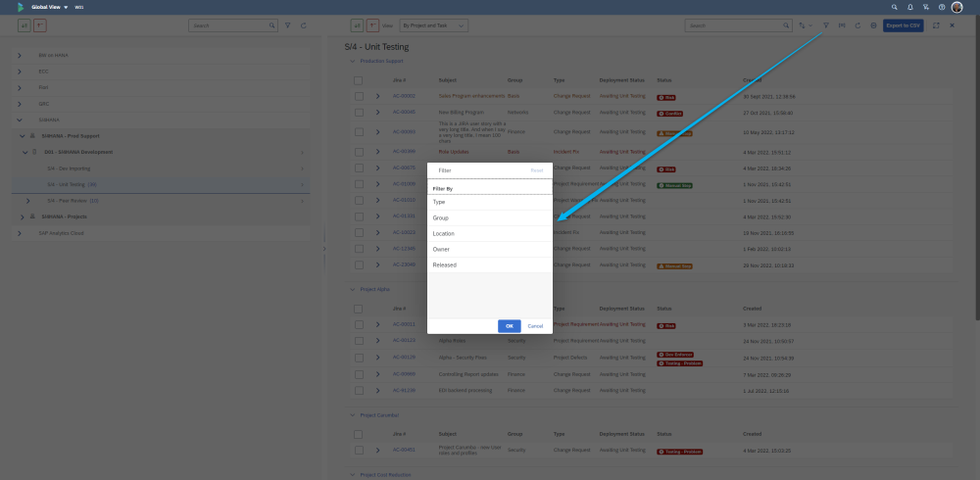Tick the checkbox for AC-00002
The height and width of the screenshot is (480, 980).
coord(359,96)
